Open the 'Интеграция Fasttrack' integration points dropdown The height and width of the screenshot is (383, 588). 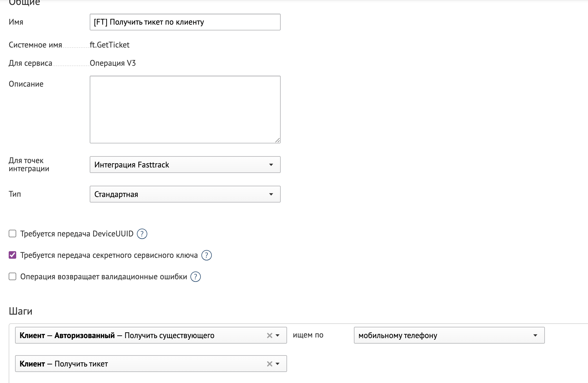tap(185, 165)
